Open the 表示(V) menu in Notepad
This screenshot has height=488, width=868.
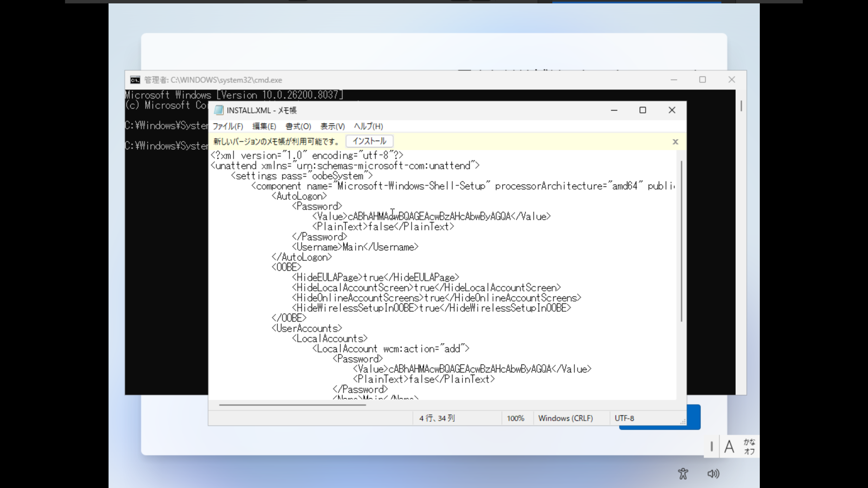[x=332, y=126]
